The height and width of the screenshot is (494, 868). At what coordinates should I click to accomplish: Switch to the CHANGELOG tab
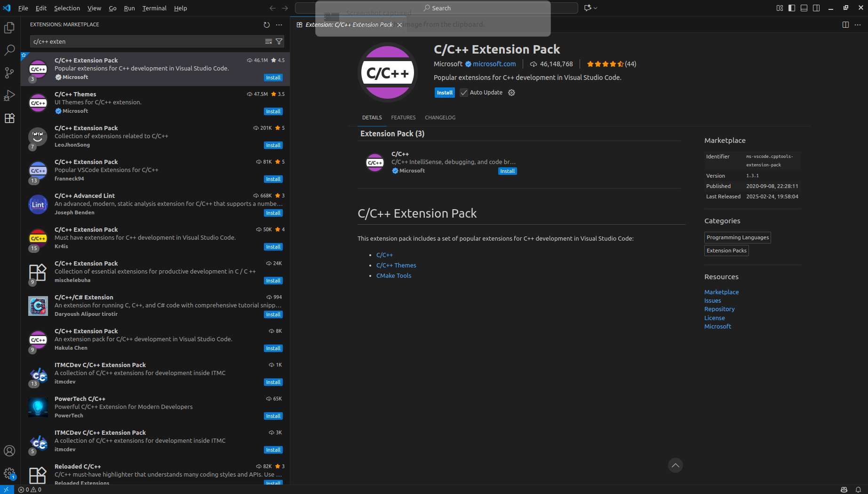(x=440, y=118)
